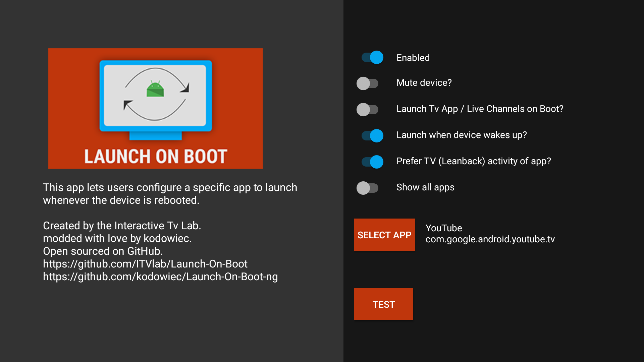Click the com.google.android.youtube.tv package name
This screenshot has height=362, width=644.
point(490,239)
